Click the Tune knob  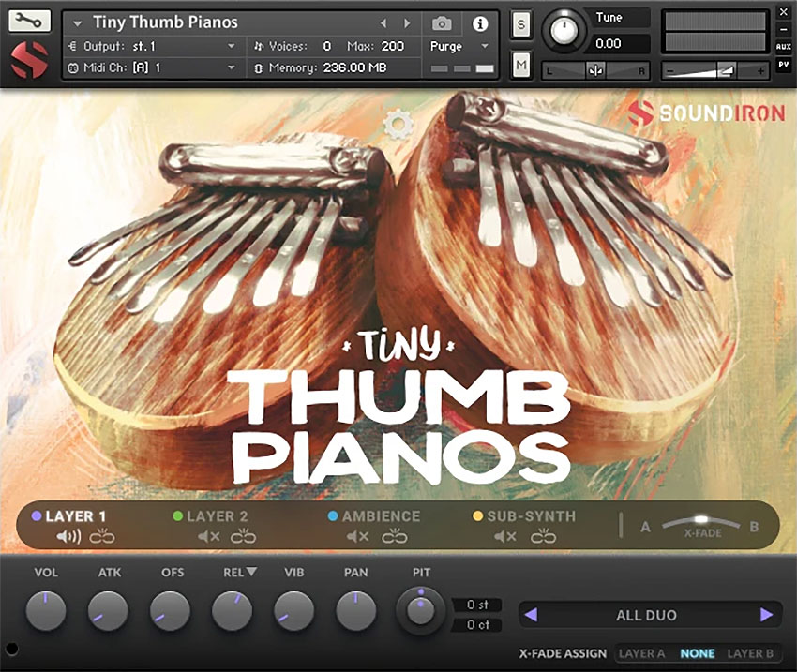click(563, 30)
